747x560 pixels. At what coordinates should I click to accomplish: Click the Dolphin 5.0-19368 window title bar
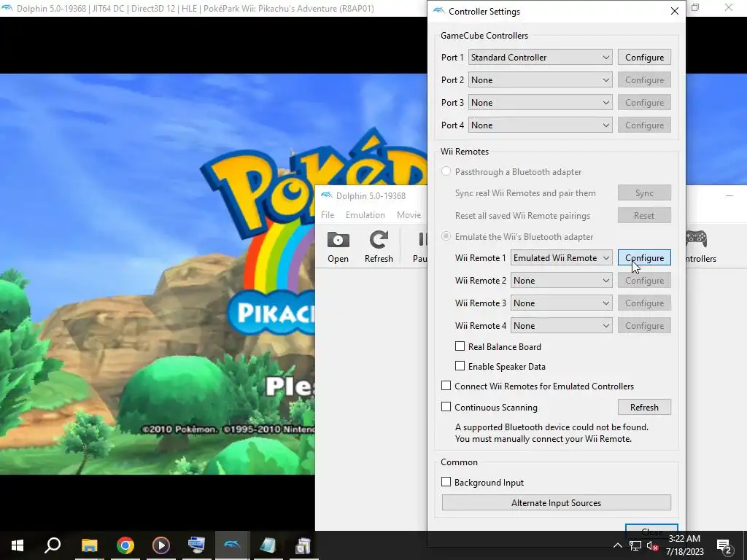371,195
